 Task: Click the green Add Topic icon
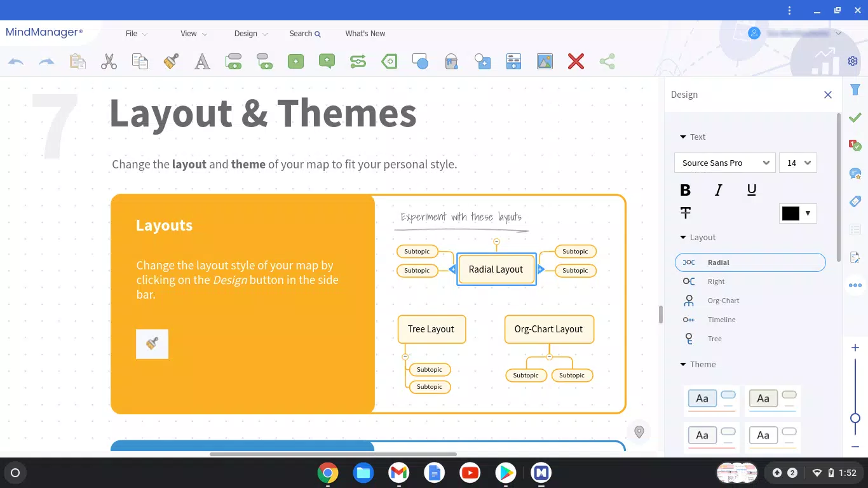pyautogui.click(x=295, y=62)
